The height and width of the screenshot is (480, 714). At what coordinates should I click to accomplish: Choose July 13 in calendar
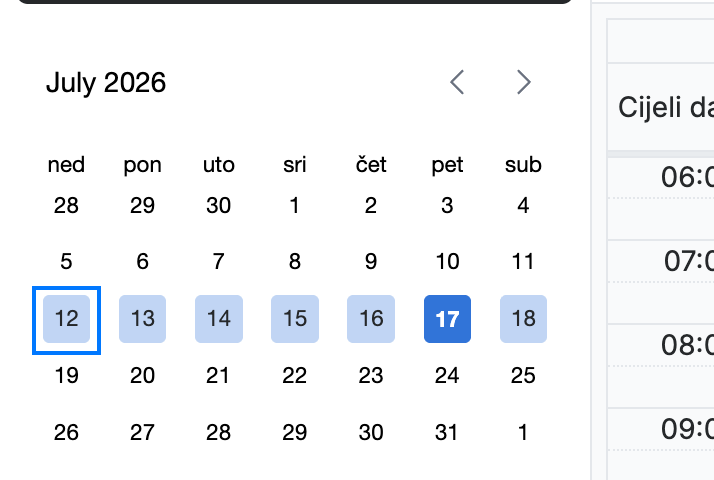(143, 319)
